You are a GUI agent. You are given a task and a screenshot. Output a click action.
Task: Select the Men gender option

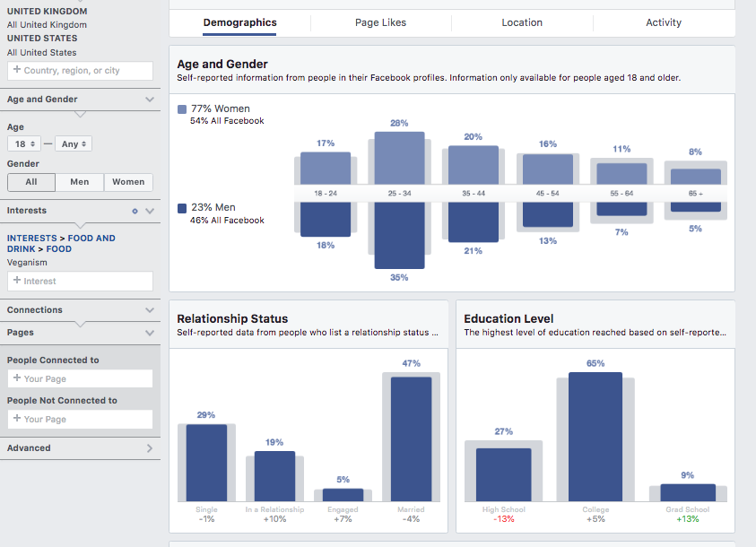click(80, 182)
